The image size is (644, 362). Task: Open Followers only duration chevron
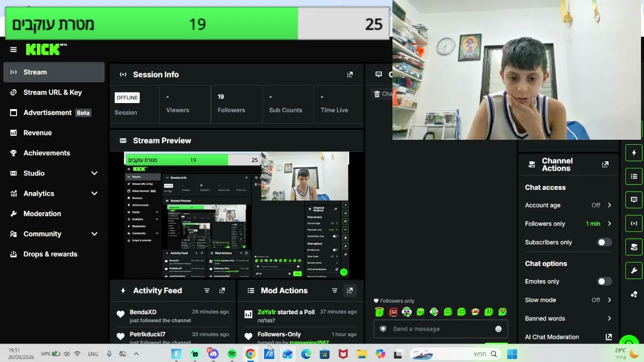point(609,224)
